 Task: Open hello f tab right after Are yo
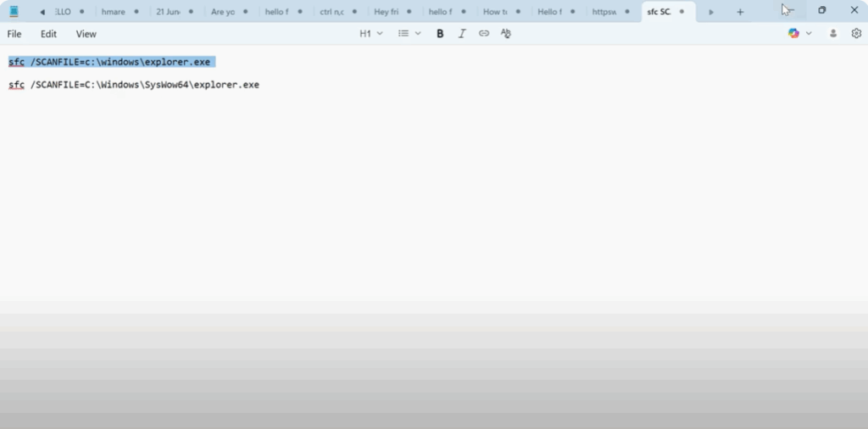click(x=286, y=12)
